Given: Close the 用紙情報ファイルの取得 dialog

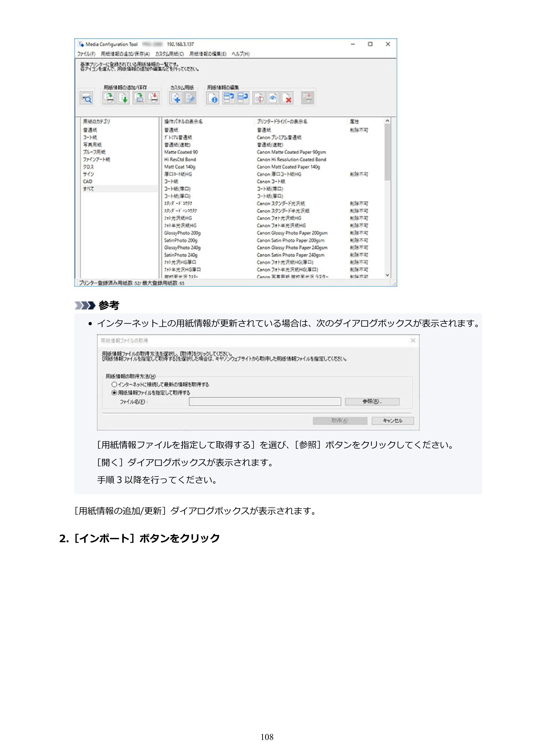Looking at the screenshot, I should [x=413, y=340].
